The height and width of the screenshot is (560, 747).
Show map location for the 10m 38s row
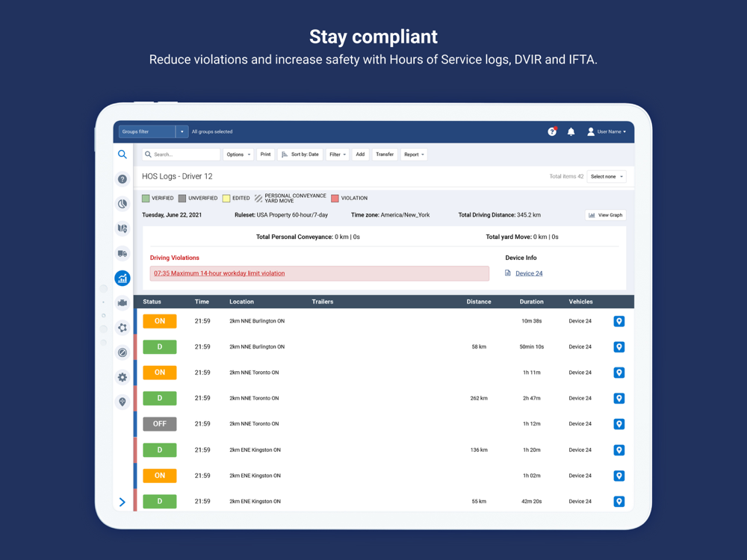pos(619,321)
